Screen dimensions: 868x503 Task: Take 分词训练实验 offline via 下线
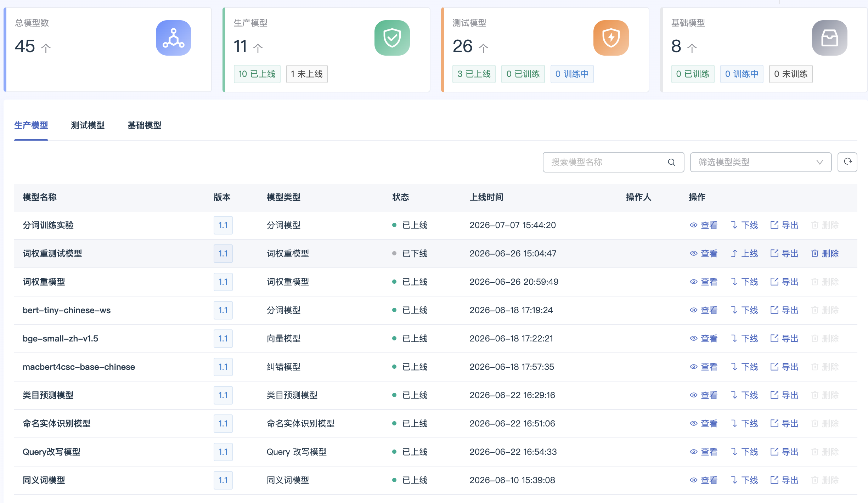coord(744,225)
